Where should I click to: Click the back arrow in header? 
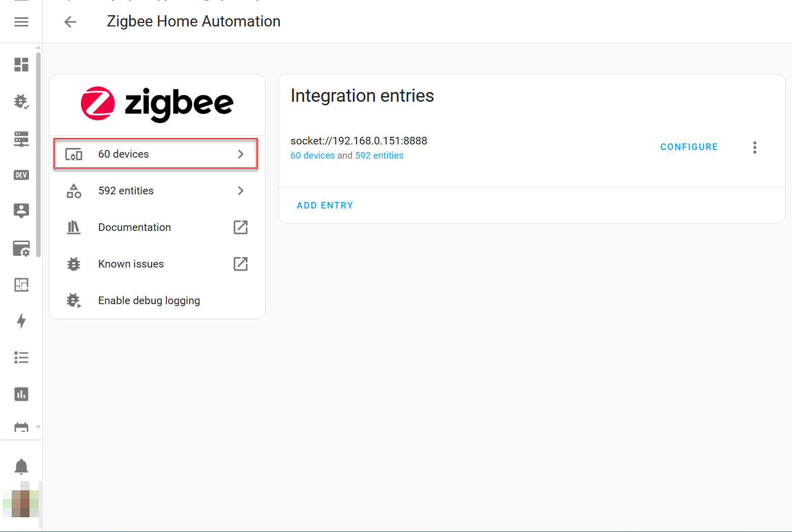coord(70,22)
